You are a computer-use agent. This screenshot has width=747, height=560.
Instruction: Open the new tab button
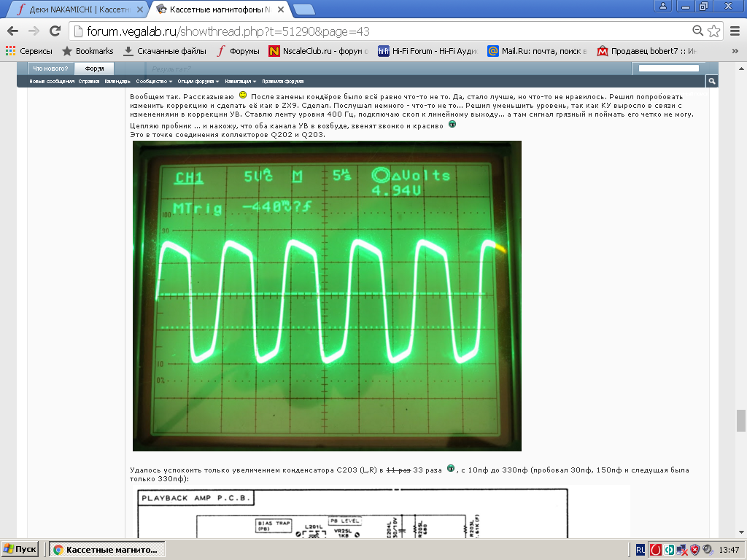[x=303, y=9]
